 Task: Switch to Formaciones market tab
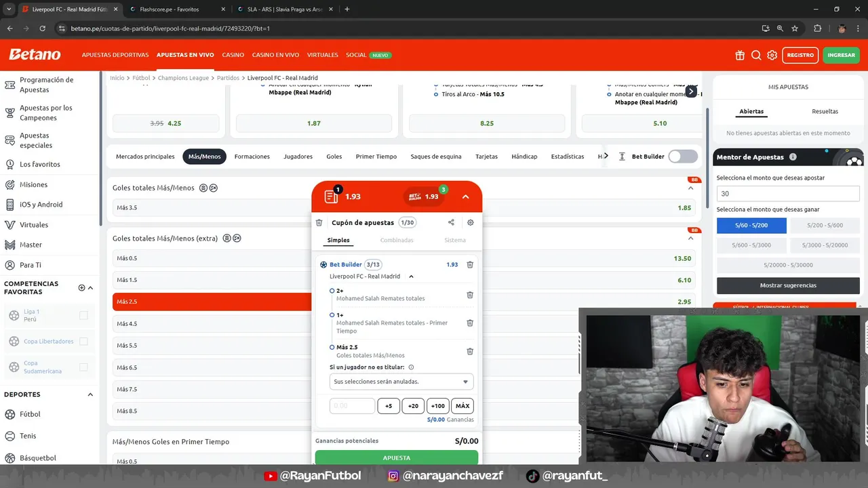[252, 157]
